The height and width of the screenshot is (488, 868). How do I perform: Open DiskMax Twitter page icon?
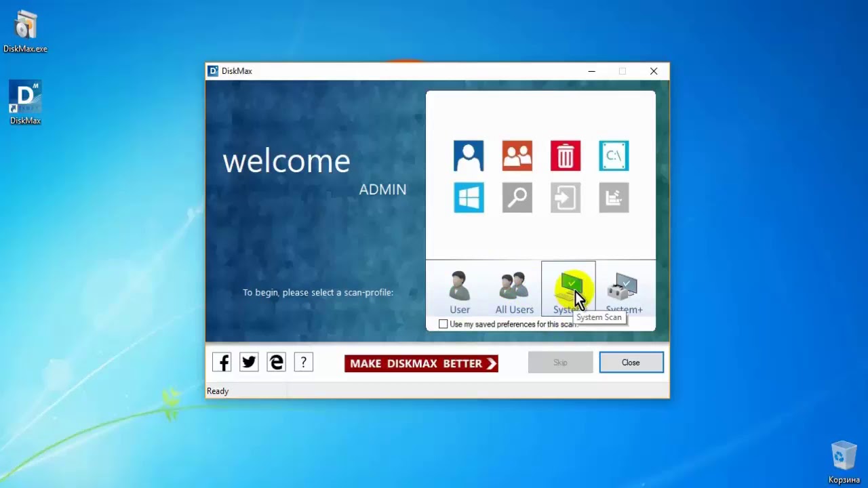click(x=249, y=362)
